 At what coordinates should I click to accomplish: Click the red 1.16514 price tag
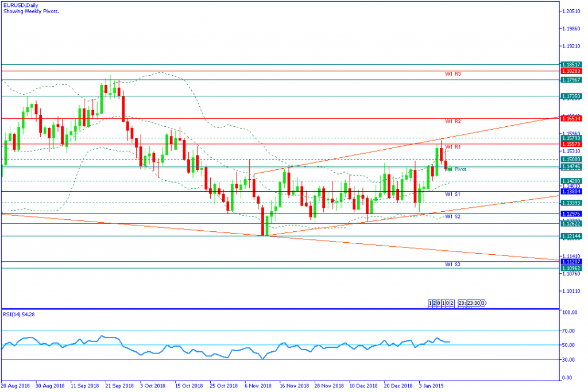click(572, 118)
